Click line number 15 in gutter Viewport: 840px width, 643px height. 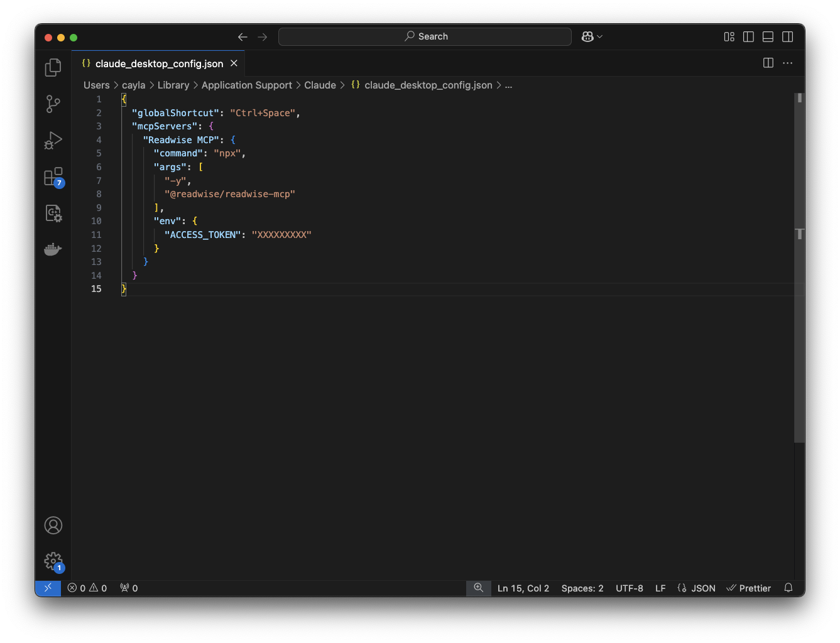click(96, 289)
